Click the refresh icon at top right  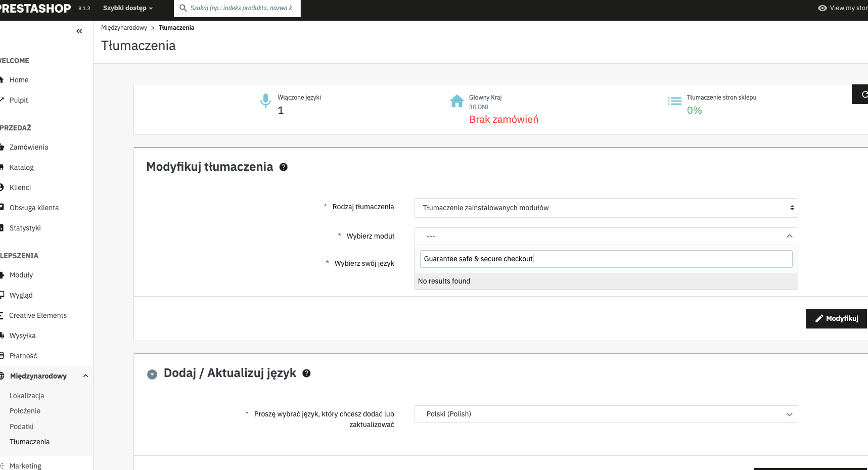[863, 95]
